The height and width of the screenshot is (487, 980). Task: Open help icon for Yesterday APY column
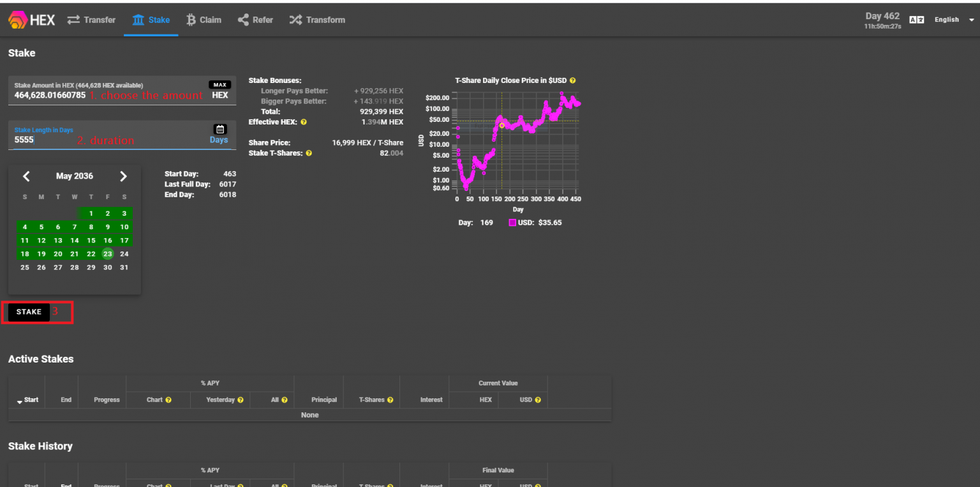pos(241,400)
